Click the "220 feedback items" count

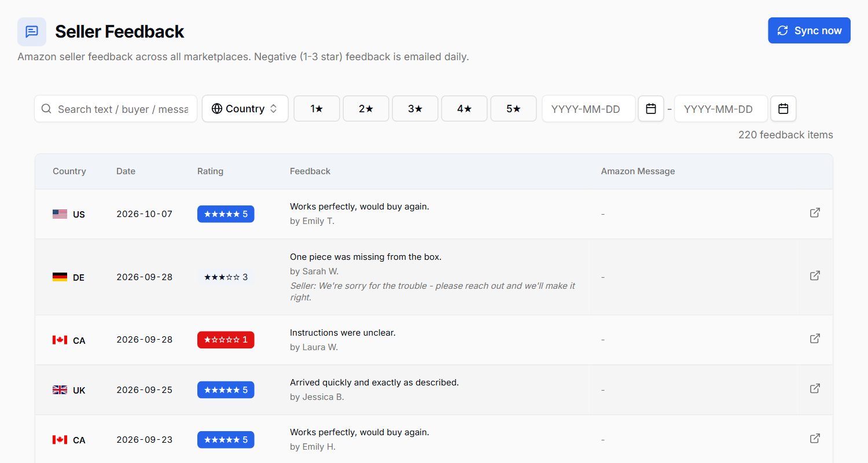coord(786,135)
